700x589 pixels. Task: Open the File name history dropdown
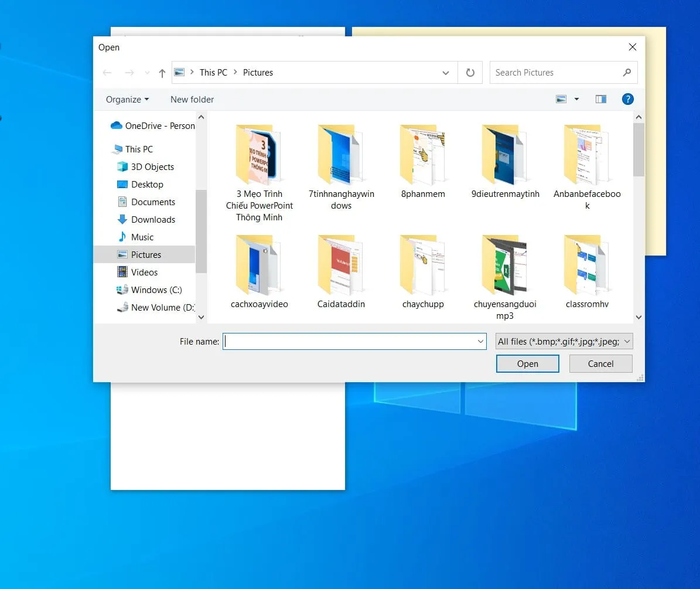tap(480, 341)
